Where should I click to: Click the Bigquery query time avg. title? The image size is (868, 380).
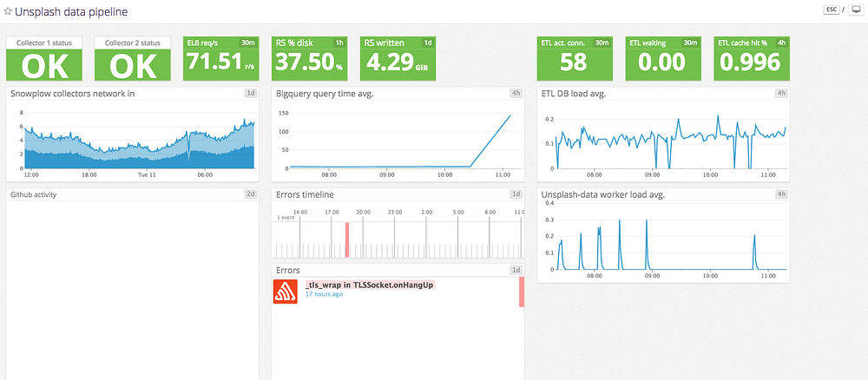tap(325, 94)
